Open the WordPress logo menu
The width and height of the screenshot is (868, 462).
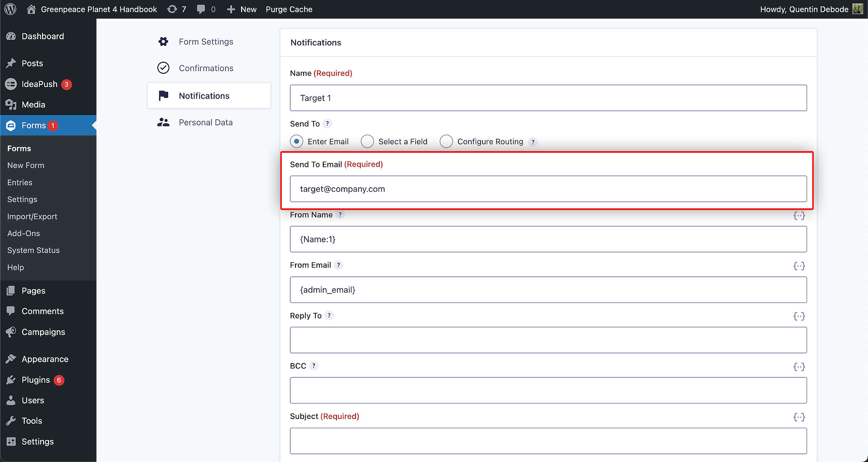click(x=10, y=9)
